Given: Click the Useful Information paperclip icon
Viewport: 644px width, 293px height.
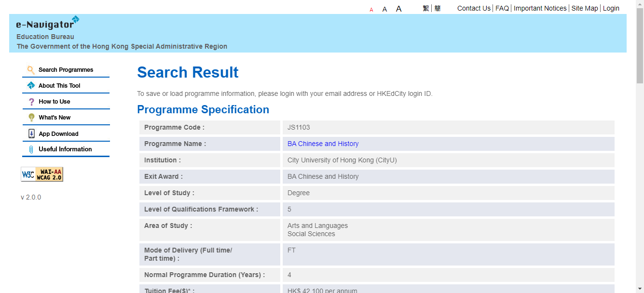Looking at the screenshot, I should [x=31, y=149].
